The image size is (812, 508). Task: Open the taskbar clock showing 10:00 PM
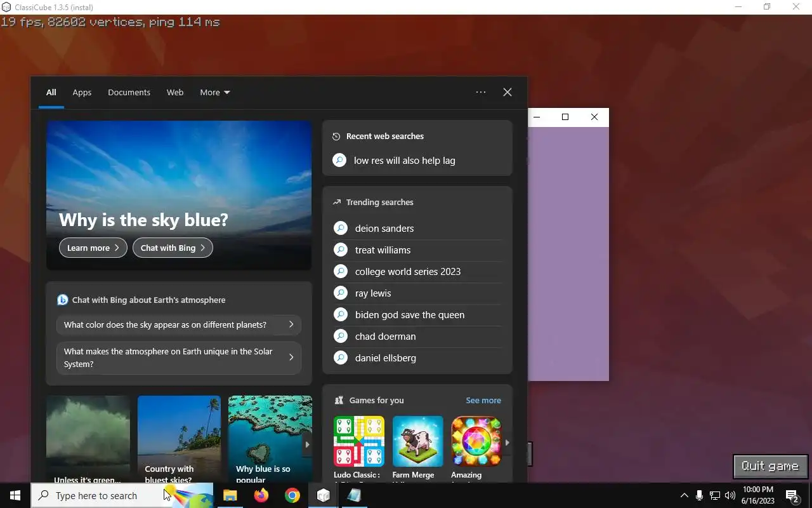(758, 495)
